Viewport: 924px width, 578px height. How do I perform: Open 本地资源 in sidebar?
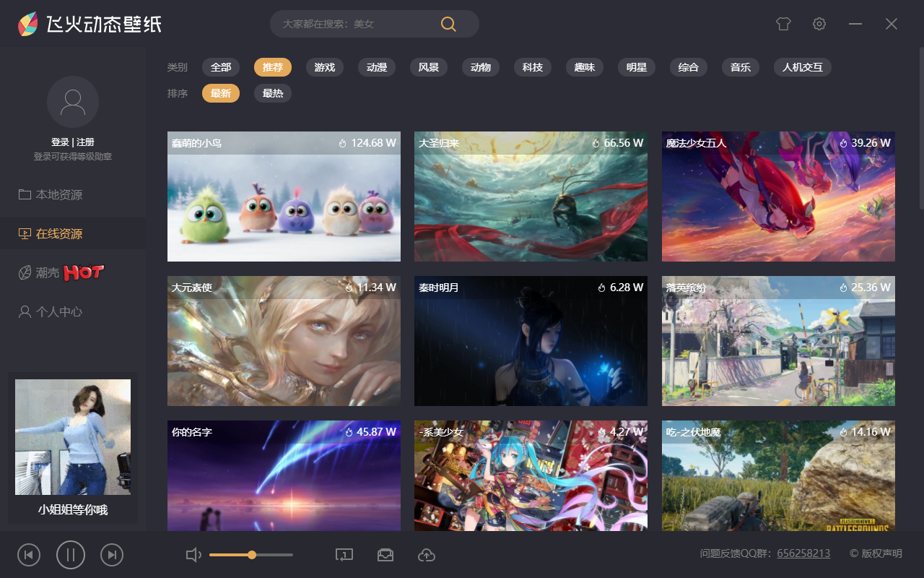pyautogui.click(x=73, y=194)
